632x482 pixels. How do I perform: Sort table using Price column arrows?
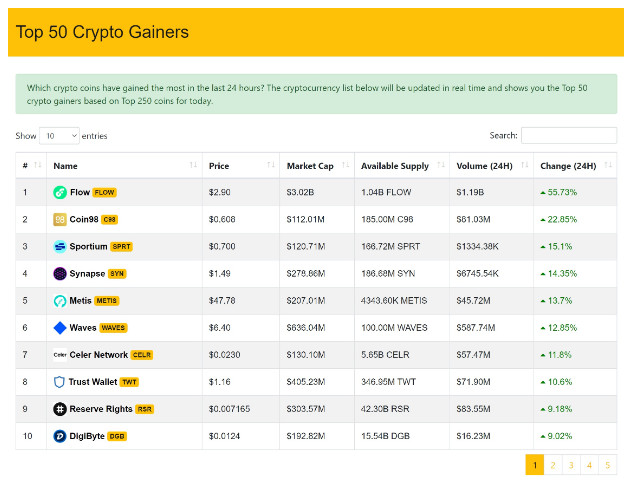point(271,165)
